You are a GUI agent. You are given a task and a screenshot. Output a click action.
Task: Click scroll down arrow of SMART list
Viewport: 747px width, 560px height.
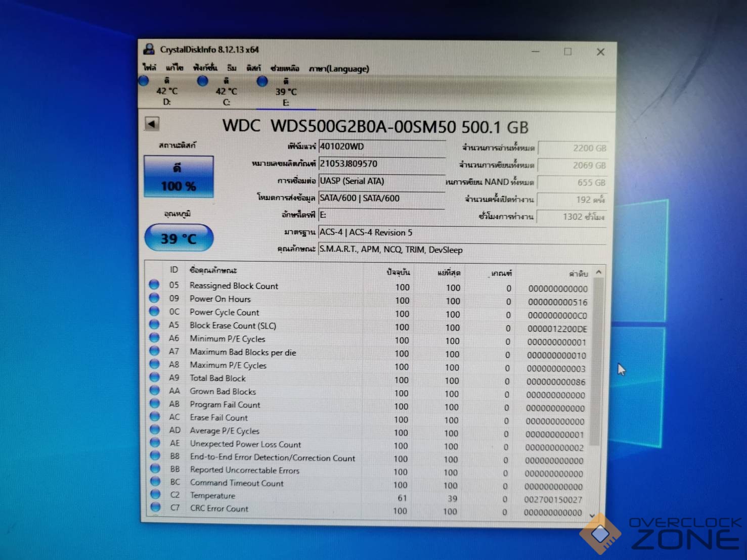(592, 515)
